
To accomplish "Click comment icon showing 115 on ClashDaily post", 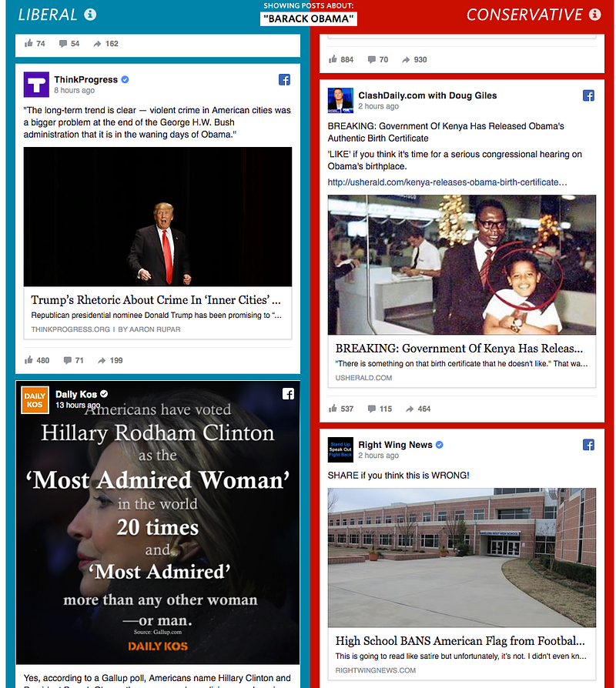I will tap(372, 409).
